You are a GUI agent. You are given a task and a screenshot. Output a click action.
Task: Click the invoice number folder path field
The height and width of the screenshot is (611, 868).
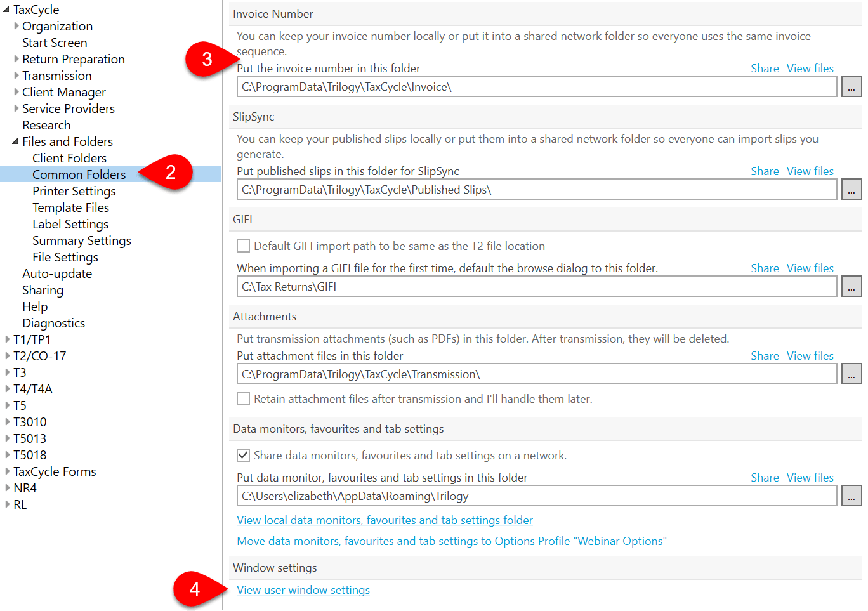coord(537,86)
